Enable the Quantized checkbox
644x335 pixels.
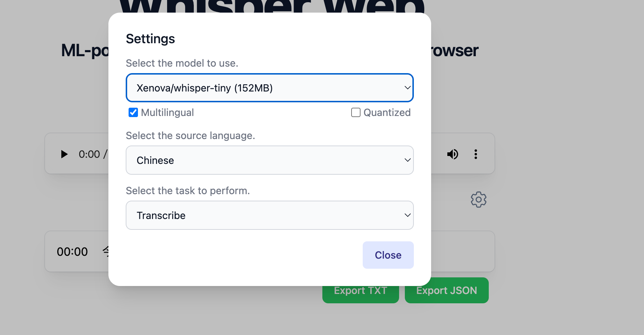point(356,113)
